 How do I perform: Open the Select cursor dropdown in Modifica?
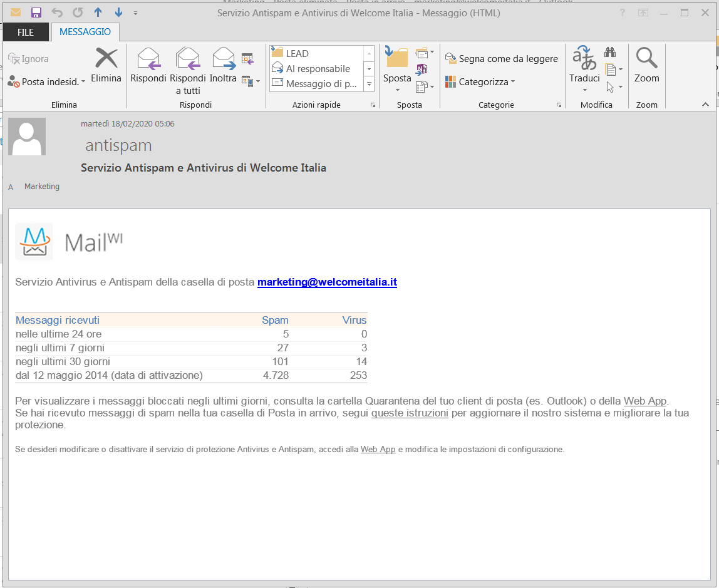[x=614, y=86]
